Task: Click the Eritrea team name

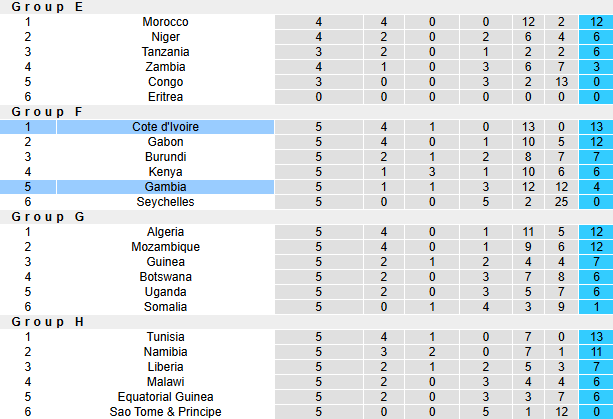Action: coord(165,97)
